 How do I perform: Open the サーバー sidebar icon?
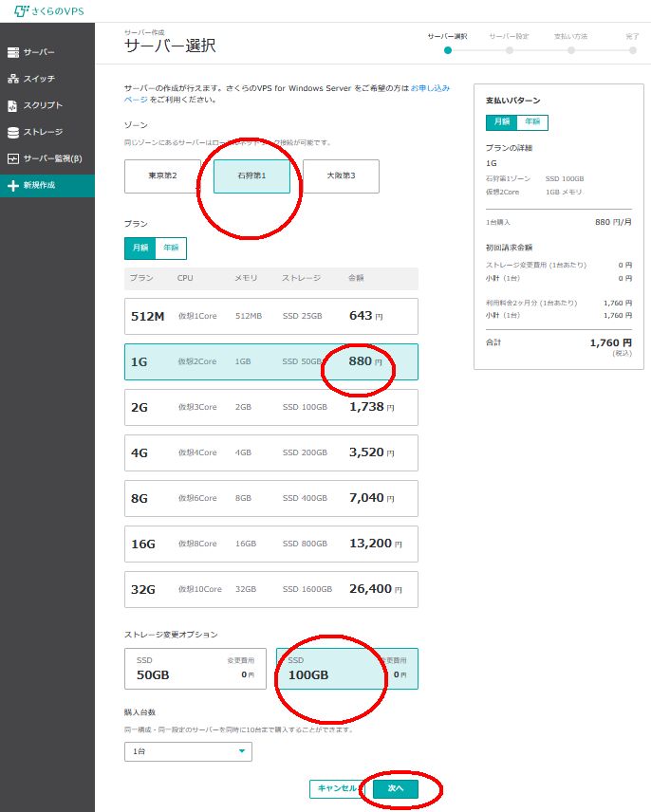coord(13,52)
